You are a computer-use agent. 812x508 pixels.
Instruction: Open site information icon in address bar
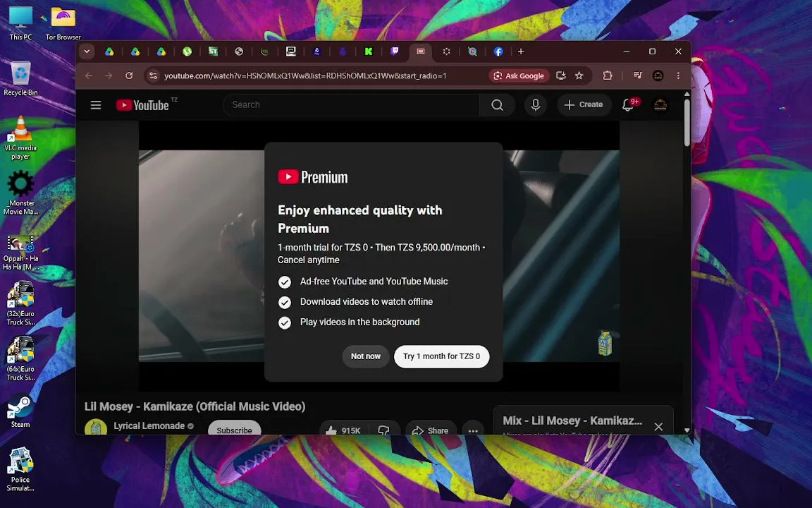point(153,75)
